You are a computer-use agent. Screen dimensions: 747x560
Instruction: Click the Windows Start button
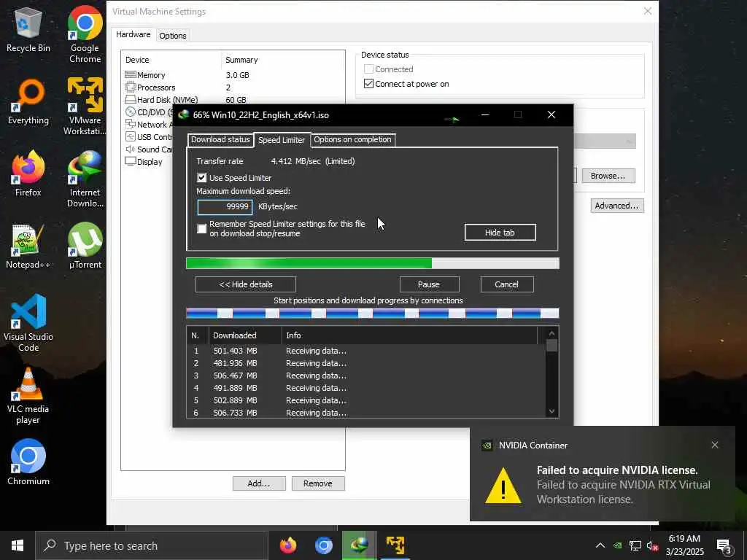coord(18,545)
